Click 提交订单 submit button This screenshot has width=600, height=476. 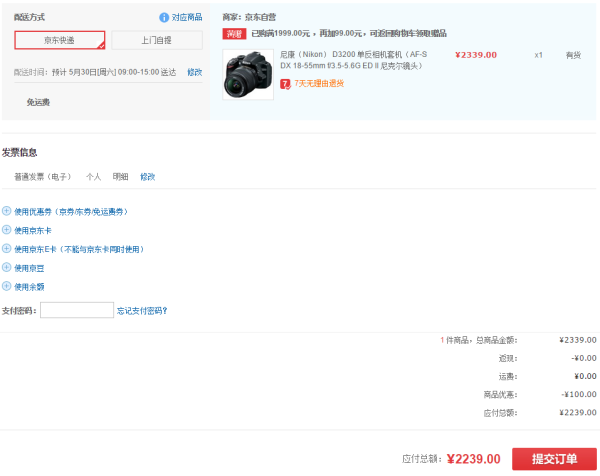554,459
